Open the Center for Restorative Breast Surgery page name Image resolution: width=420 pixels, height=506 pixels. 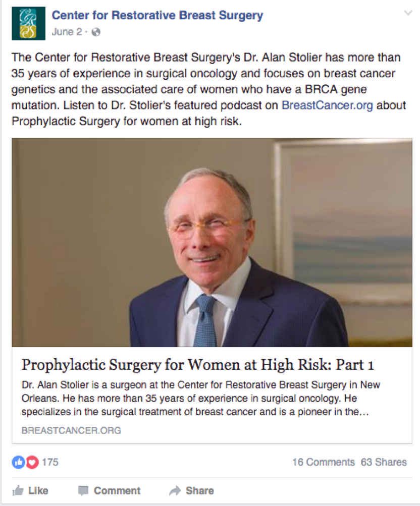click(157, 15)
